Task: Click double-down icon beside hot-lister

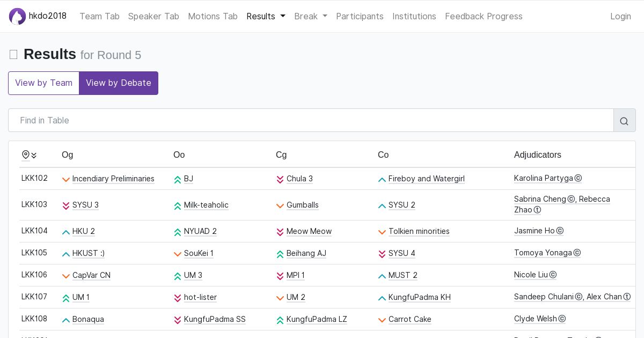Action: pyautogui.click(x=178, y=298)
